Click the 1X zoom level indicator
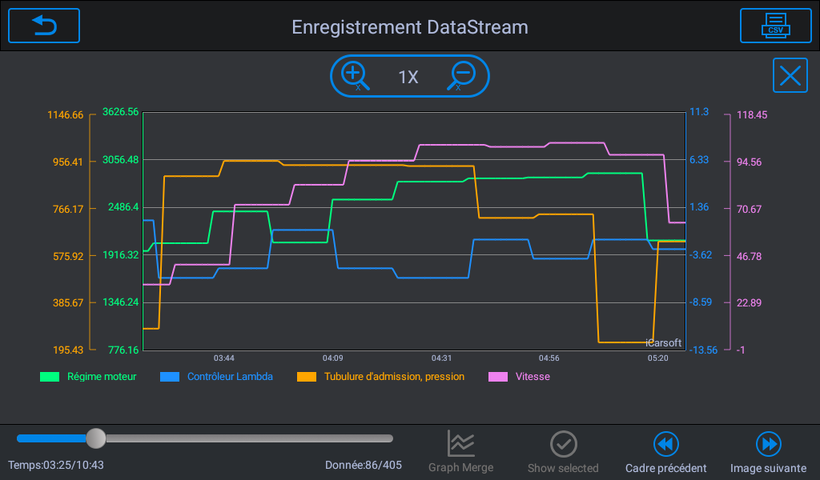This screenshot has width=820, height=480. 408,77
